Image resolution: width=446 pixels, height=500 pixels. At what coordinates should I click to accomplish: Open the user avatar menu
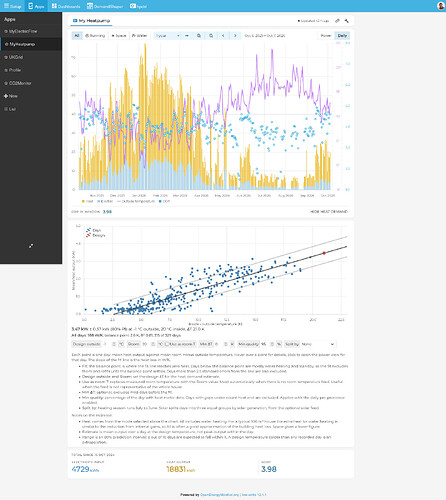tap(440, 6)
